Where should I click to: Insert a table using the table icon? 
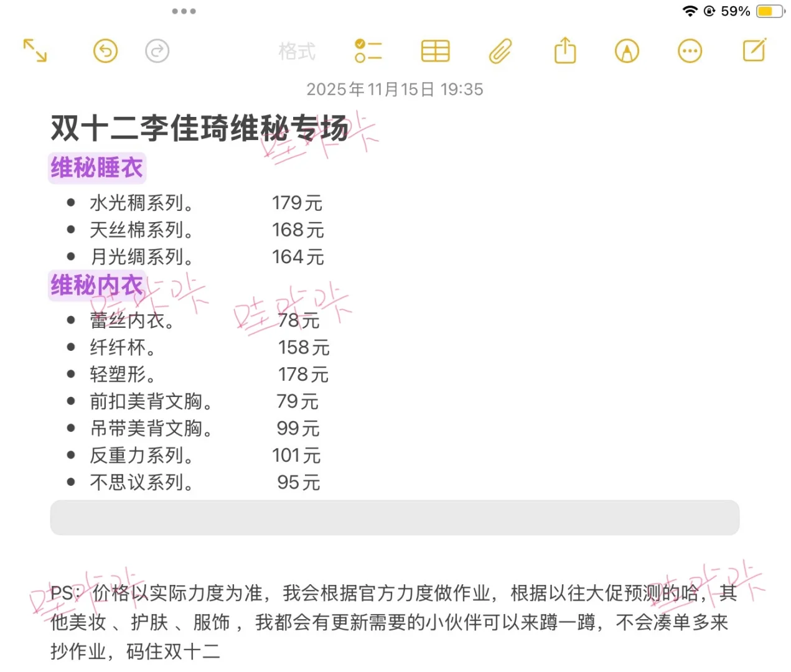click(434, 52)
